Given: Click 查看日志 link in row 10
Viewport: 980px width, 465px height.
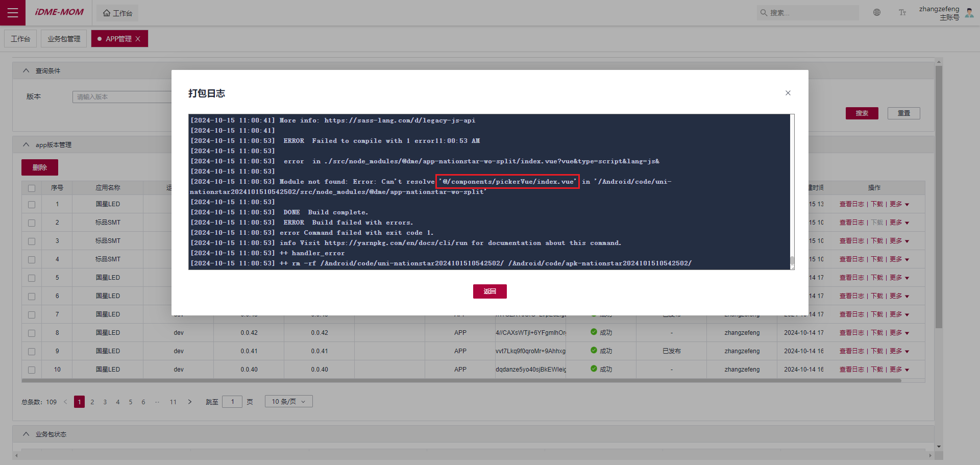Looking at the screenshot, I should (x=851, y=370).
